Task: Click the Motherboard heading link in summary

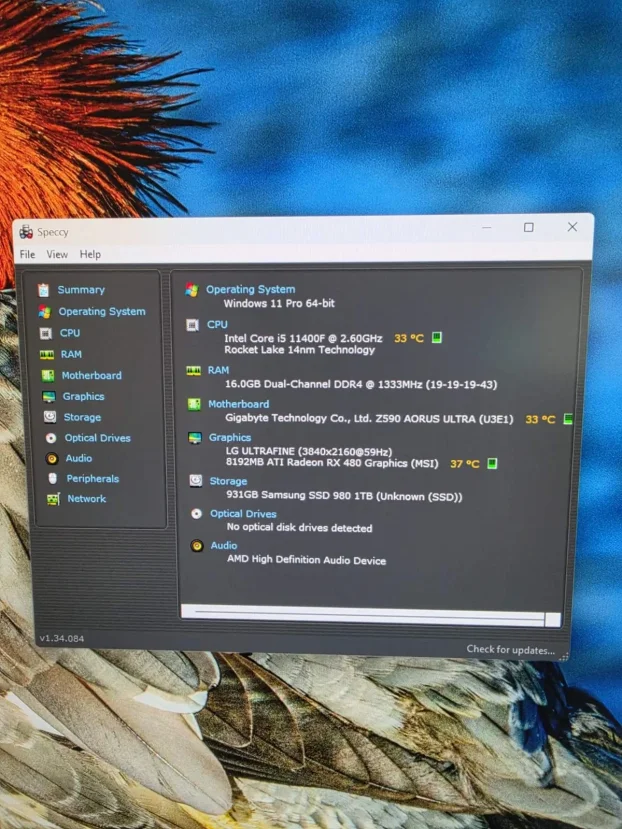Action: (239, 404)
